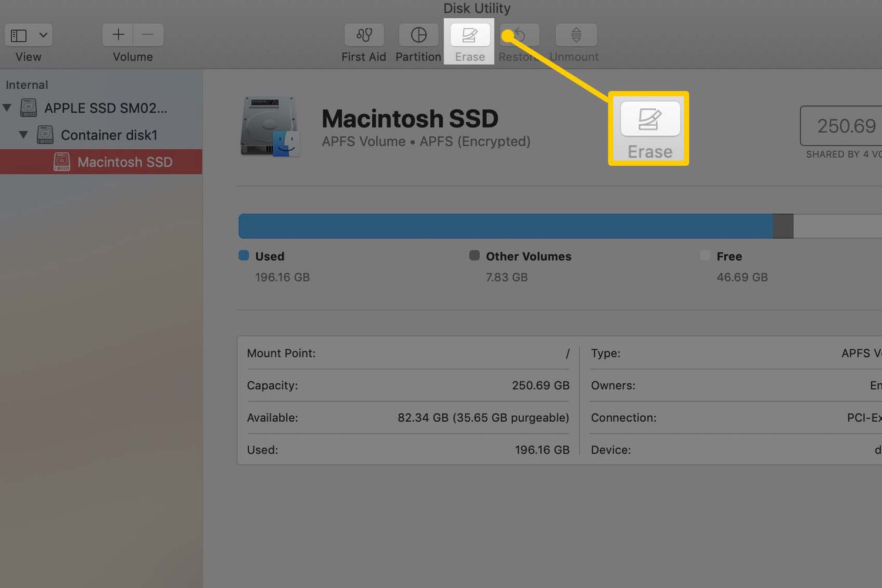
Task: Click the Unmount toolbar icon
Action: pyautogui.click(x=576, y=35)
